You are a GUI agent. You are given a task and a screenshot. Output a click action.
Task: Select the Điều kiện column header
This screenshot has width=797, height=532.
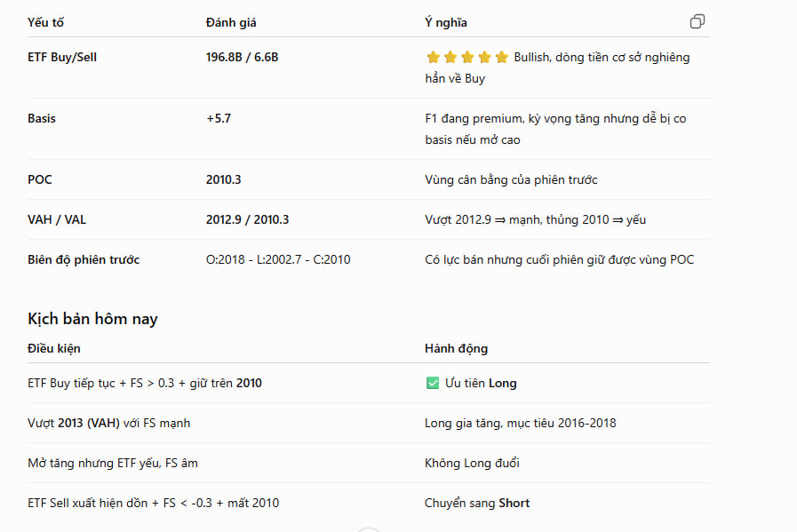tap(54, 348)
